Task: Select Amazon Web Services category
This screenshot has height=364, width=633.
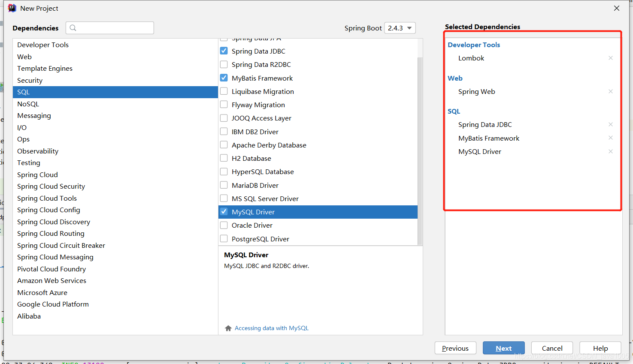Action: 115,280
